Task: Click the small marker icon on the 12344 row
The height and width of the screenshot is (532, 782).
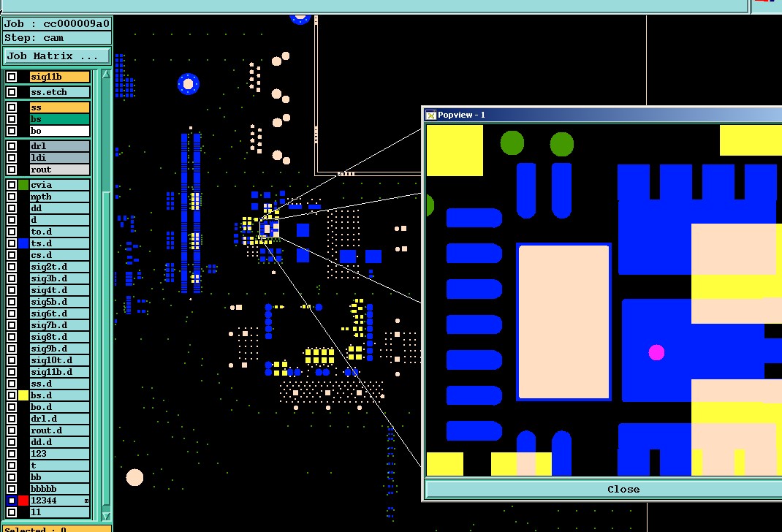Action: point(86,501)
